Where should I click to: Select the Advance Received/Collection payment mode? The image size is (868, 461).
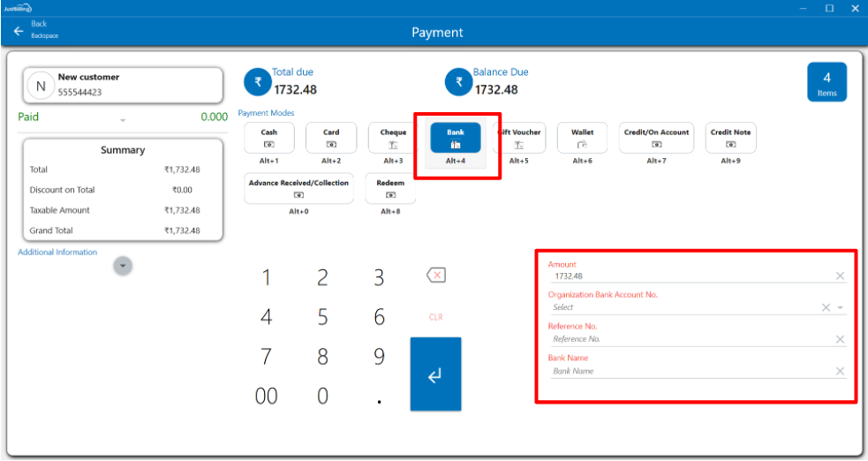click(x=298, y=188)
